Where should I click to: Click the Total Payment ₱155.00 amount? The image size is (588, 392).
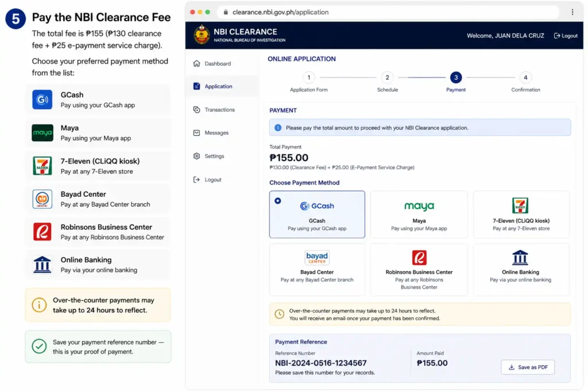point(289,158)
